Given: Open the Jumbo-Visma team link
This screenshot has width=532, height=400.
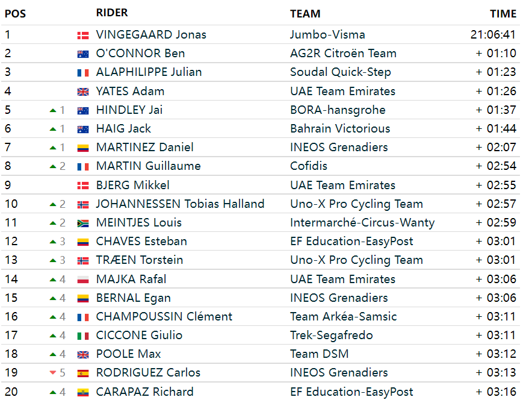Looking at the screenshot, I should point(327,34).
